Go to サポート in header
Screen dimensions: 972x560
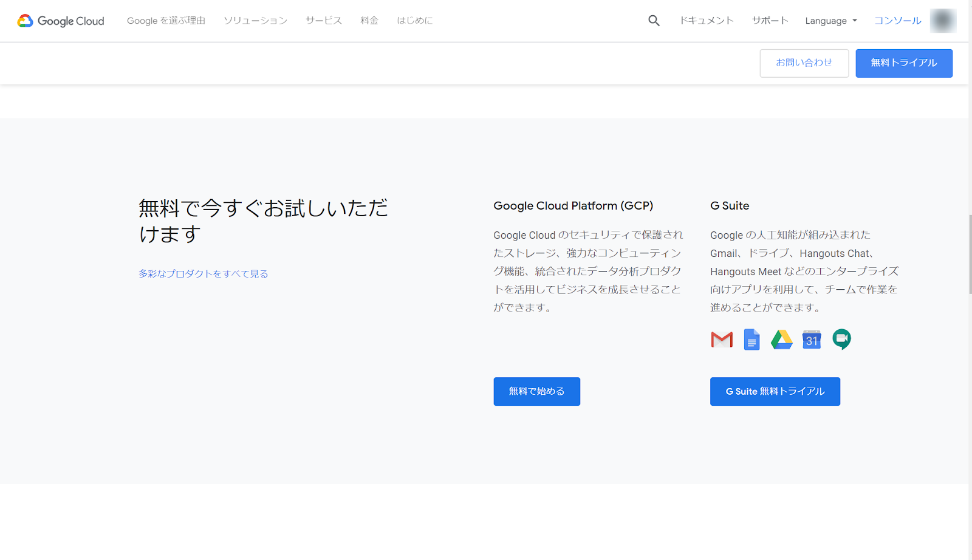[x=770, y=21]
